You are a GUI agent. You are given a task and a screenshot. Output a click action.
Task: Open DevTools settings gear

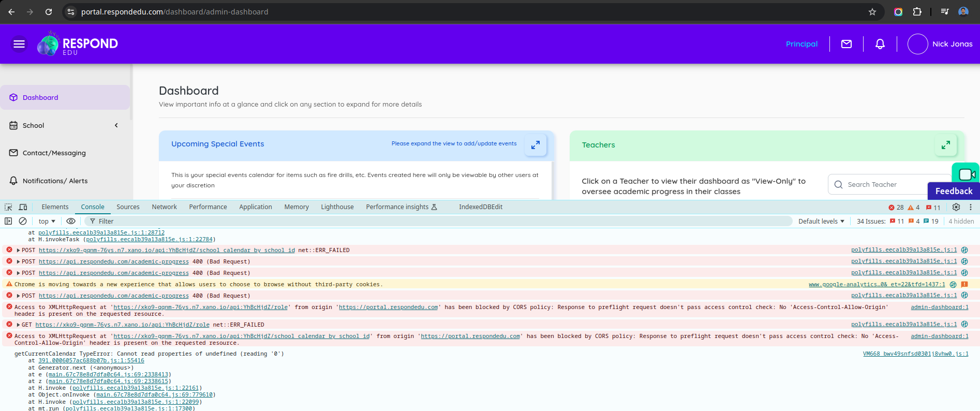[956, 207]
